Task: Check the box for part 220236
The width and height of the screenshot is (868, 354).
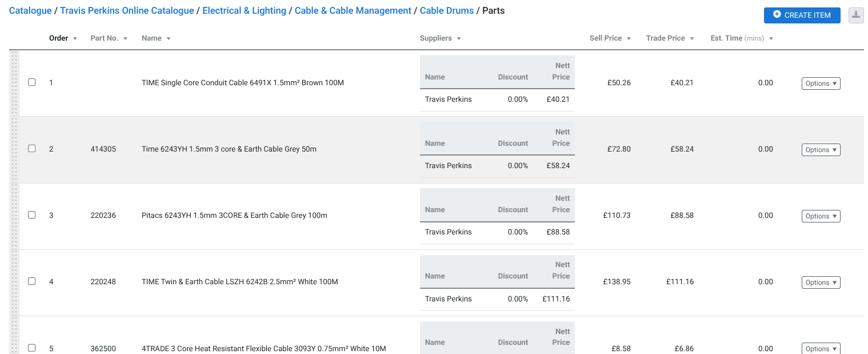Action: point(32,215)
